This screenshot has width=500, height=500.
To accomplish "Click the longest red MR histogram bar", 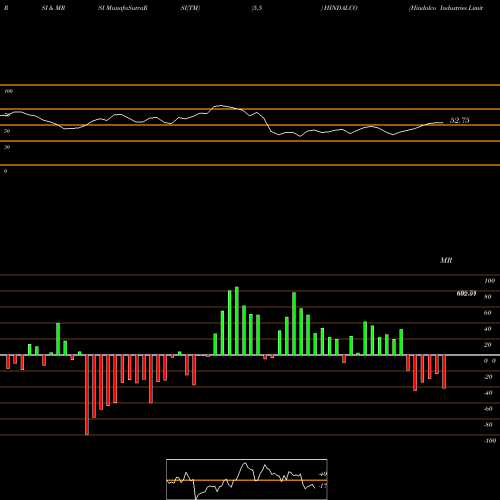I will [x=87, y=395].
